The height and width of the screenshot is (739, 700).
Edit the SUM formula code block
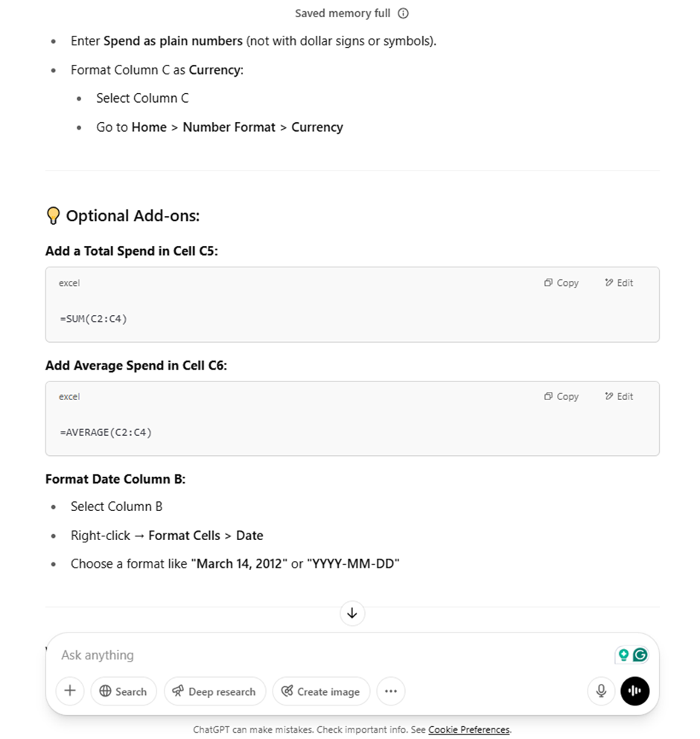(x=619, y=283)
